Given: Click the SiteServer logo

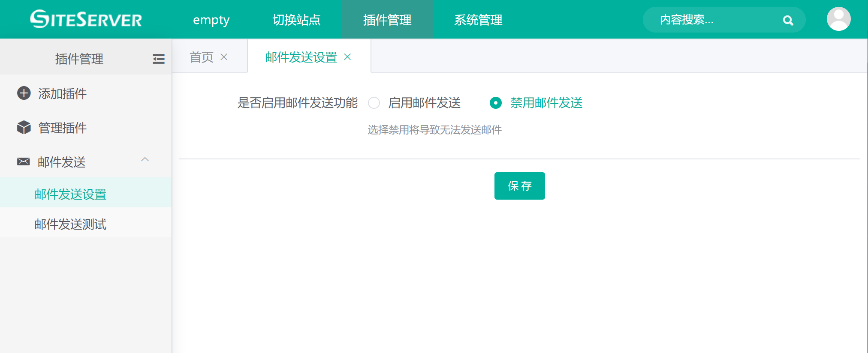Looking at the screenshot, I should coord(86,19).
